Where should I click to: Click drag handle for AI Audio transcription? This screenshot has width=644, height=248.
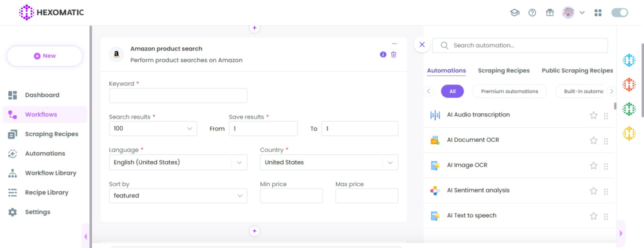point(606,116)
